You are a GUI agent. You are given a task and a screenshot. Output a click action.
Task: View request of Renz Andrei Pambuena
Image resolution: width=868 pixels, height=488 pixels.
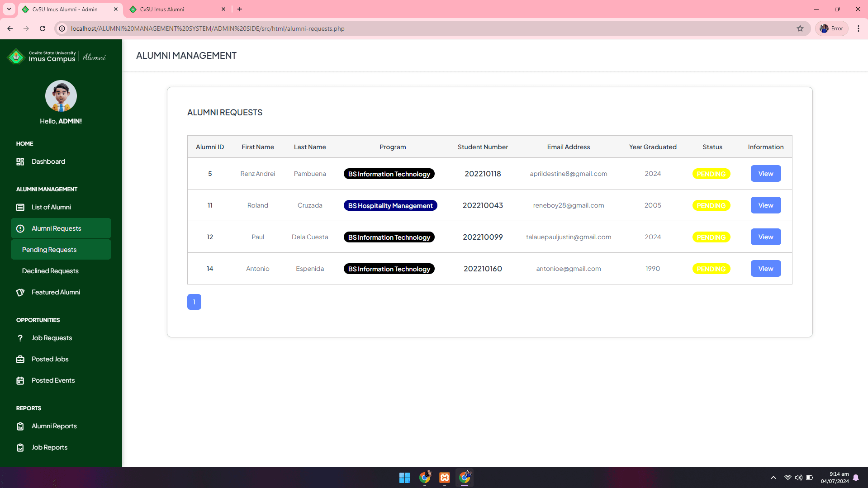coord(766,174)
